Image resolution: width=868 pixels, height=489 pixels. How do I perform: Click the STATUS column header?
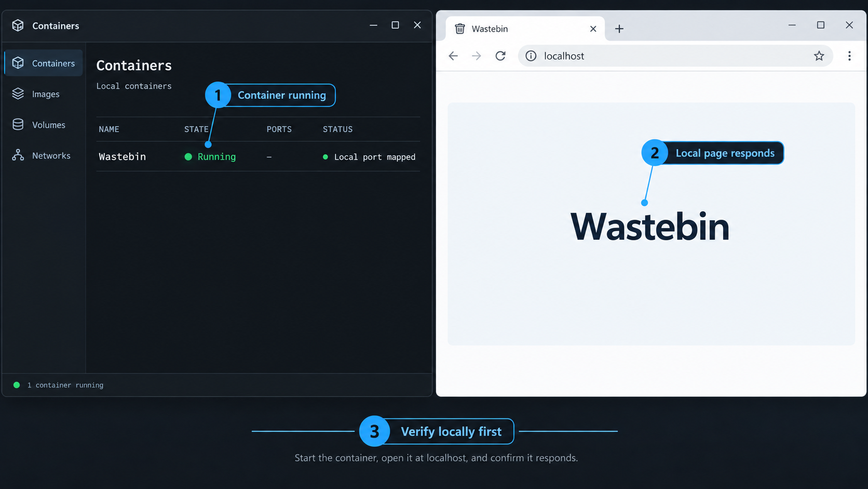337,129
